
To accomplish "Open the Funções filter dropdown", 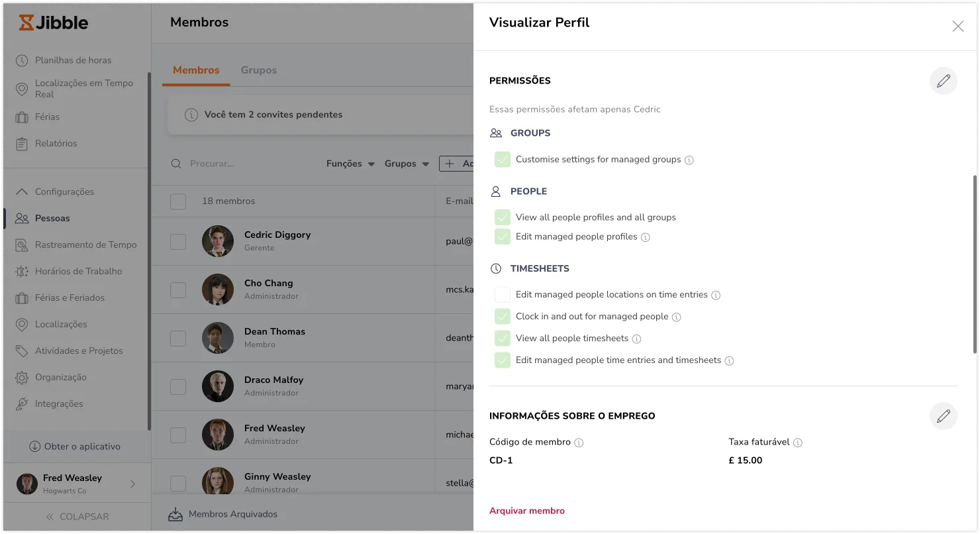I will tap(350, 164).
